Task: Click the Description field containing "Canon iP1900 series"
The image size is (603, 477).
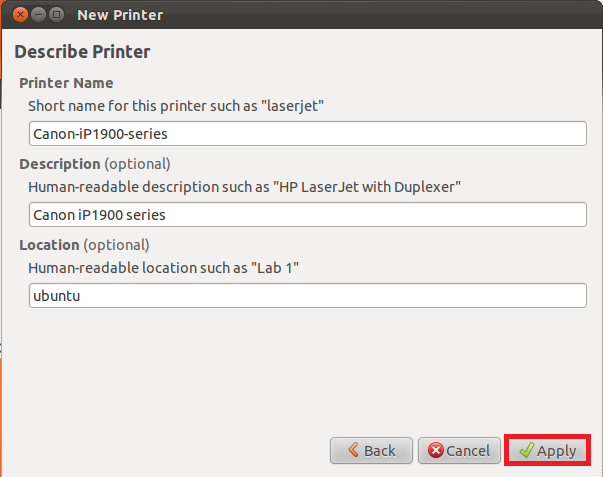Action: (307, 215)
